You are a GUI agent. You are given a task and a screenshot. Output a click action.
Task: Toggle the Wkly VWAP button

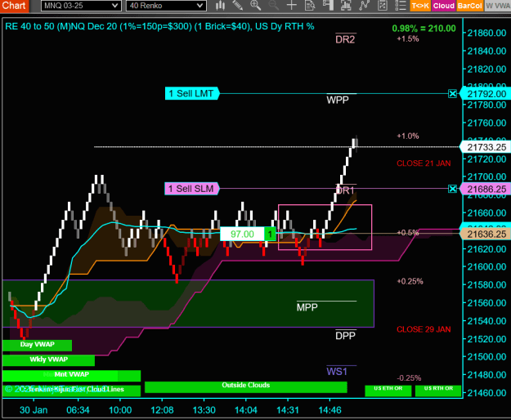[48, 360]
